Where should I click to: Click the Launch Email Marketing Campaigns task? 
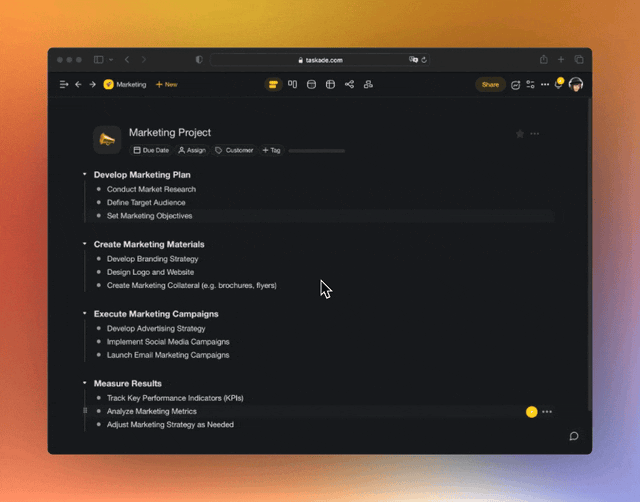[168, 355]
